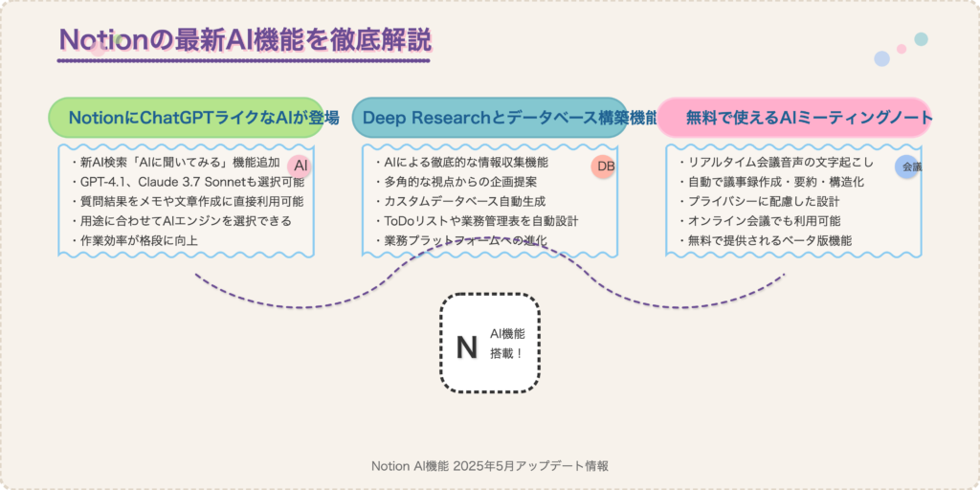Image resolution: width=980 pixels, height=490 pixels.
Task: Click the line 業務プラットフォームへの進化
Action: click(x=461, y=240)
